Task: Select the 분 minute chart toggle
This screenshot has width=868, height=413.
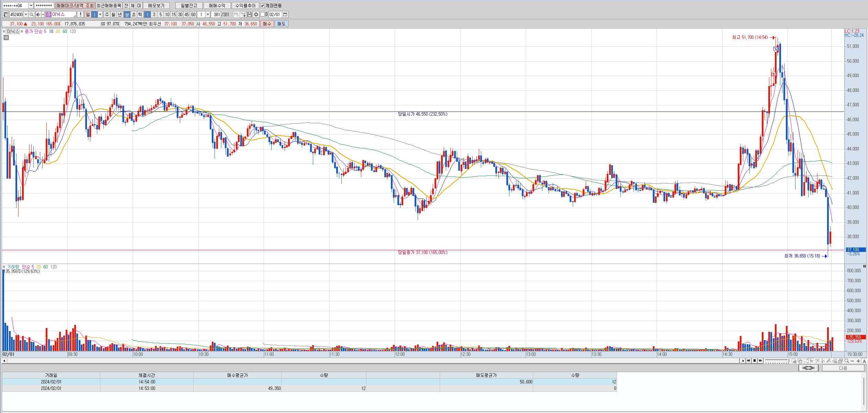Action: pyautogui.click(x=127, y=14)
